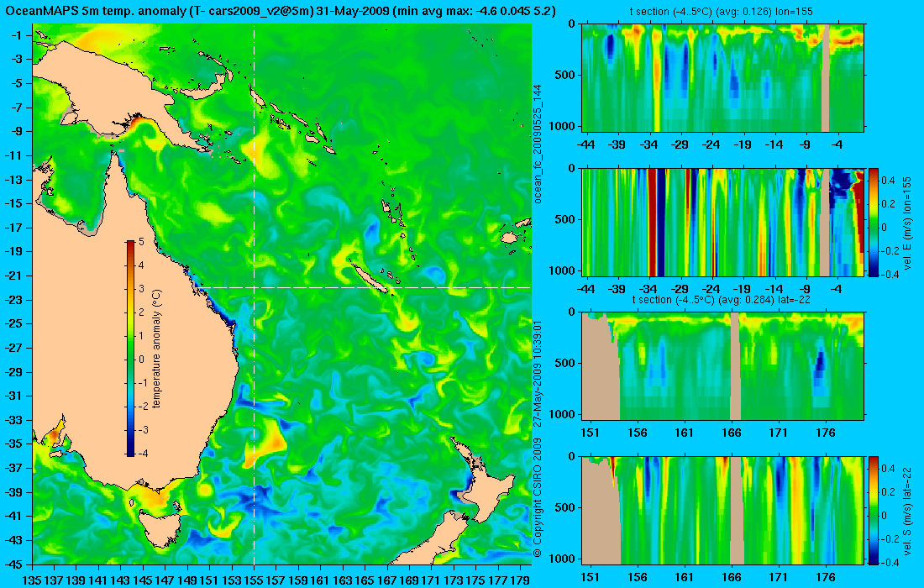Click the '-23' latitude label on the main map

point(16,300)
